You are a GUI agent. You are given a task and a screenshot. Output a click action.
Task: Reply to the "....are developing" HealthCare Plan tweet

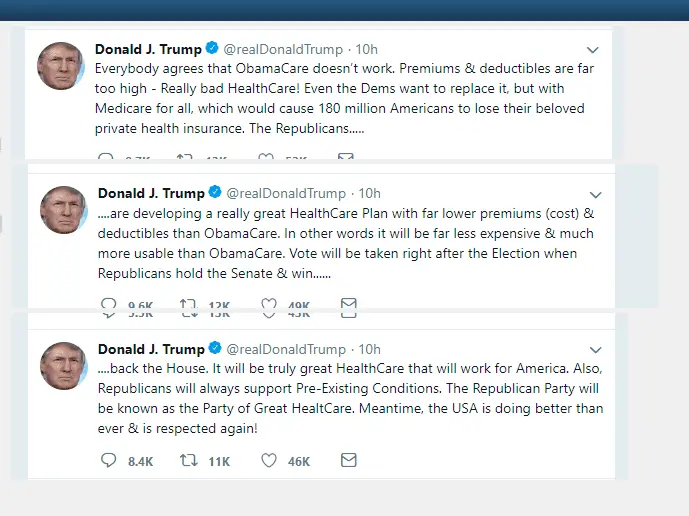click(109, 304)
